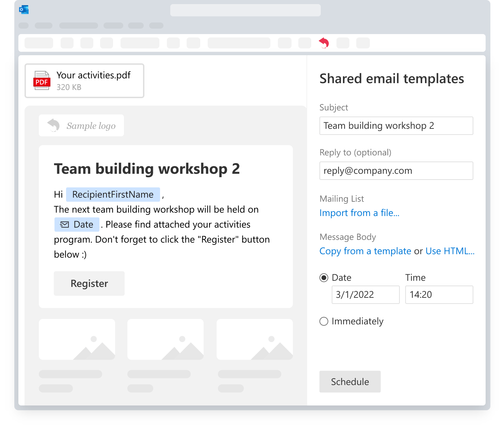504x430 pixels.
Task: Click the first image placeholder thumbnail
Action: [x=77, y=339]
